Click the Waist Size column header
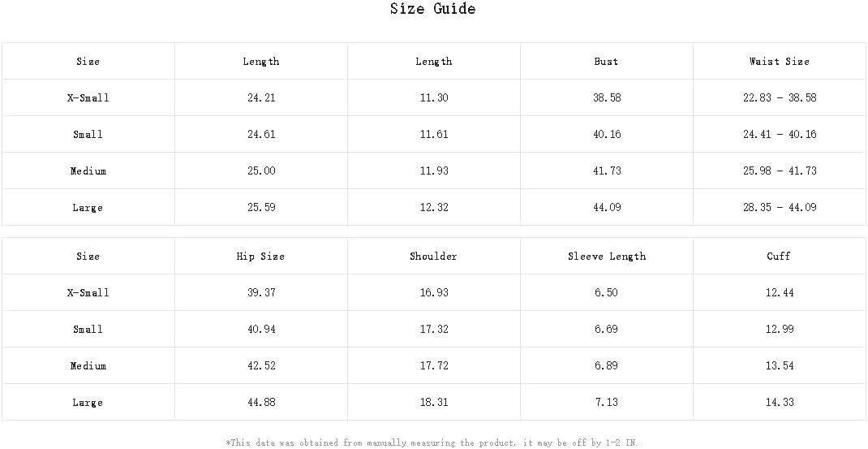This screenshot has width=868, height=449. 779,62
